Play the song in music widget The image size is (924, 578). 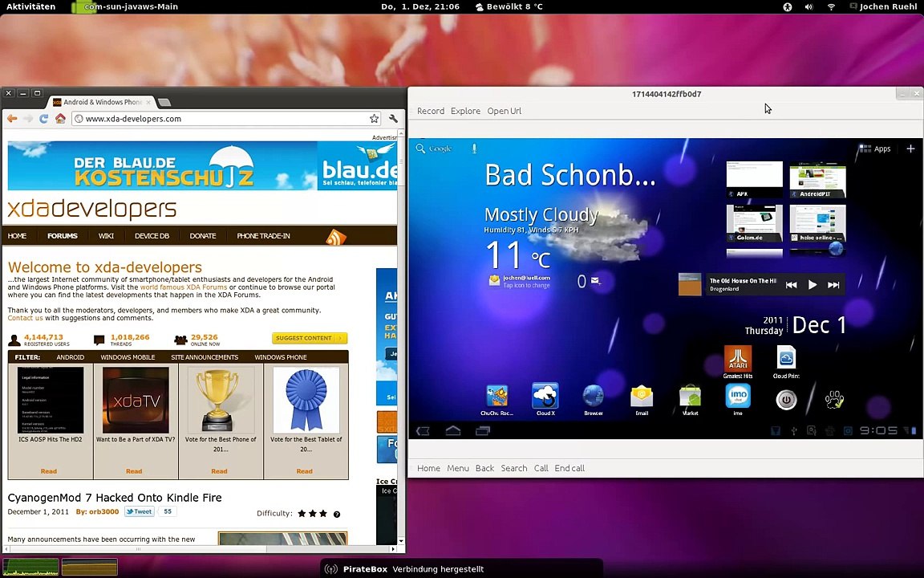[x=813, y=285]
